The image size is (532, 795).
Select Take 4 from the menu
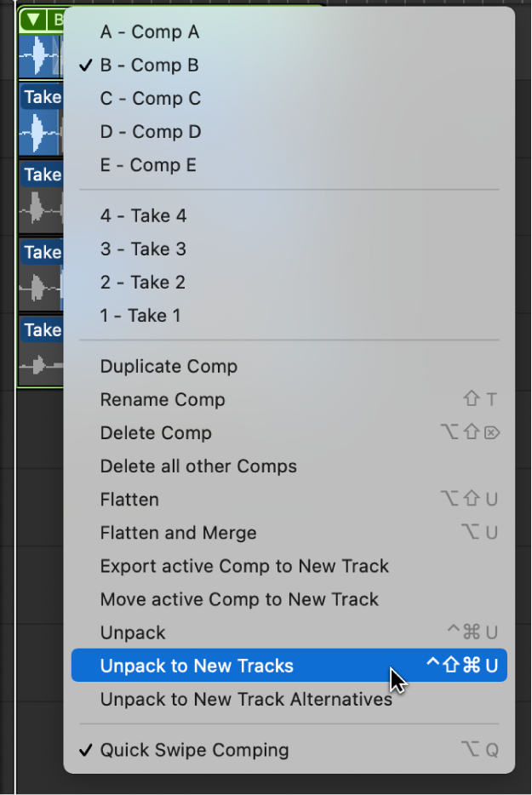(x=143, y=216)
